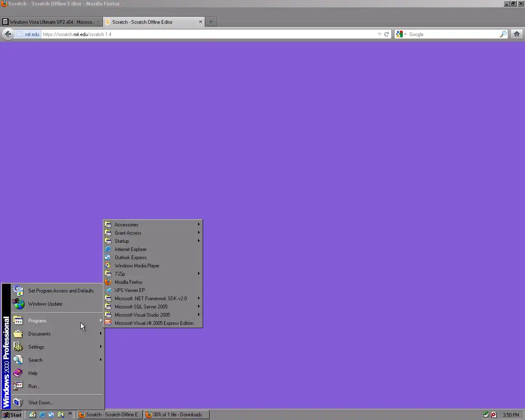525x420 pixels.
Task: Click the Outlook Express icon in Programs menu
Action: point(108,258)
